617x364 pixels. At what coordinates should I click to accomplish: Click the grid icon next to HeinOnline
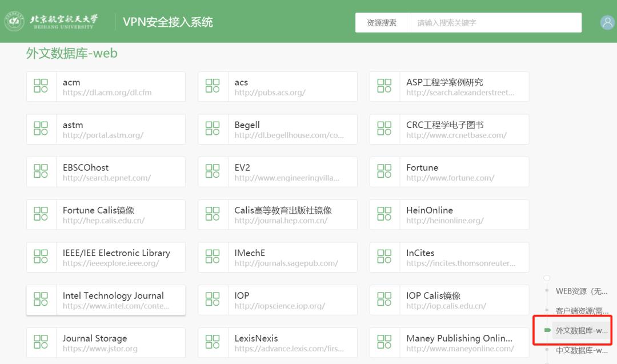383,214
